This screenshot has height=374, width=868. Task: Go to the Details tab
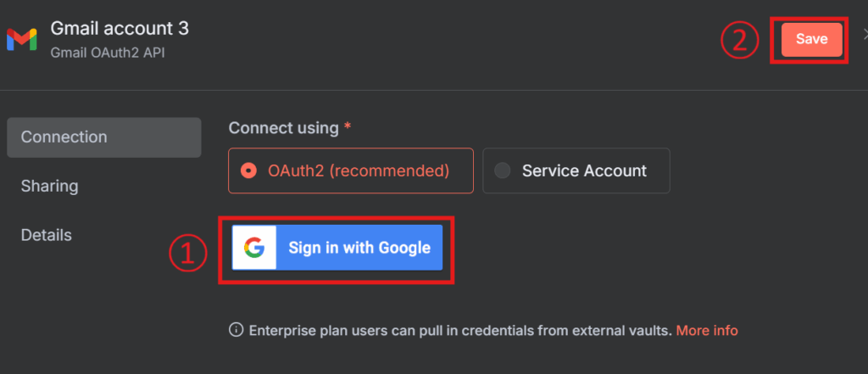pos(47,235)
